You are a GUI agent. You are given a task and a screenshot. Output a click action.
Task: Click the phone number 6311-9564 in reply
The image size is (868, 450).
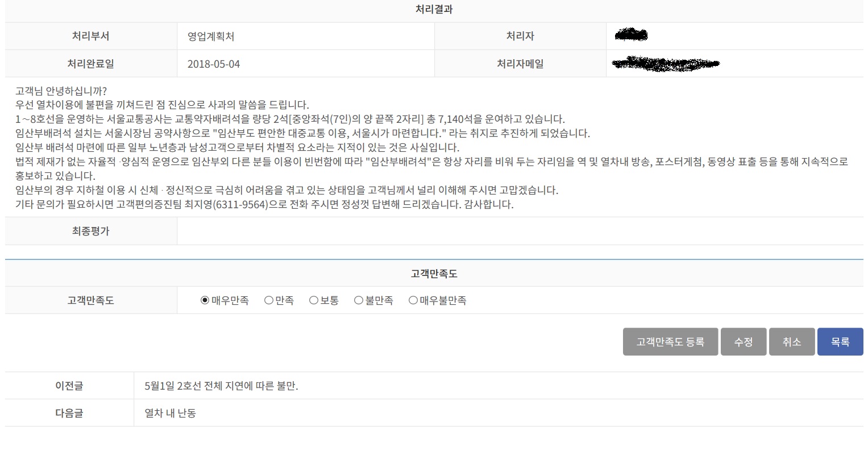coord(240,205)
